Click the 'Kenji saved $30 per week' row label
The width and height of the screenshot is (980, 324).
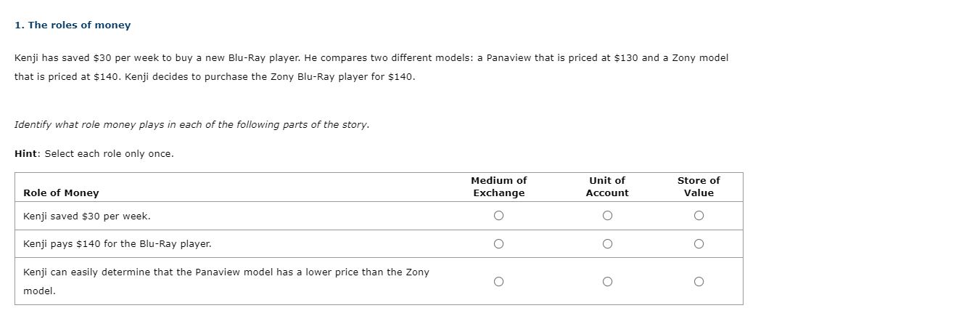click(x=87, y=216)
